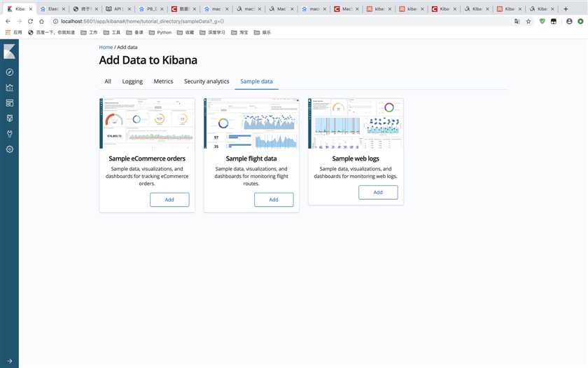Click the Kibana logo
The width and height of the screenshot is (588, 368).
click(9, 51)
